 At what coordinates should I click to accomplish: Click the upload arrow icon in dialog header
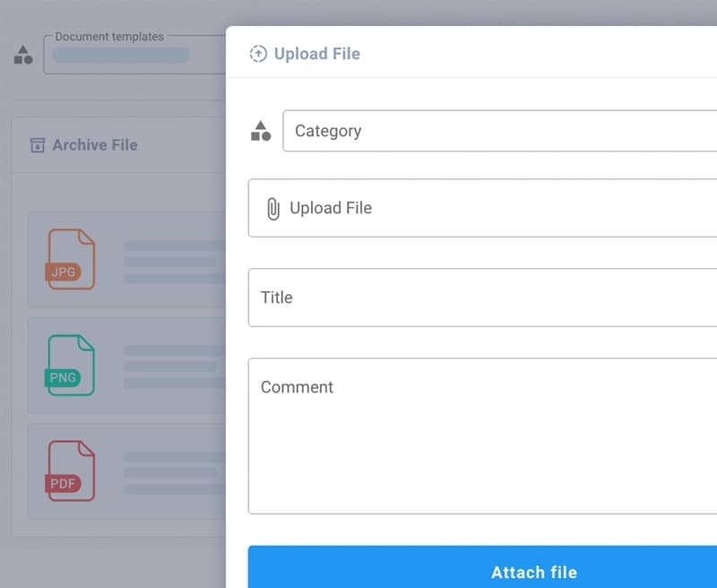(x=258, y=54)
